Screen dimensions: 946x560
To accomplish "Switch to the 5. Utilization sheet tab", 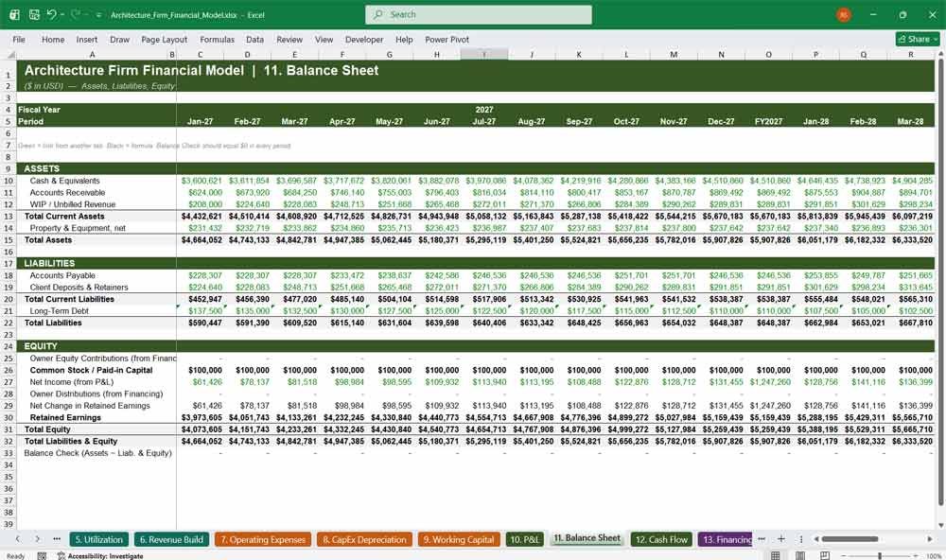I will click(x=99, y=539).
